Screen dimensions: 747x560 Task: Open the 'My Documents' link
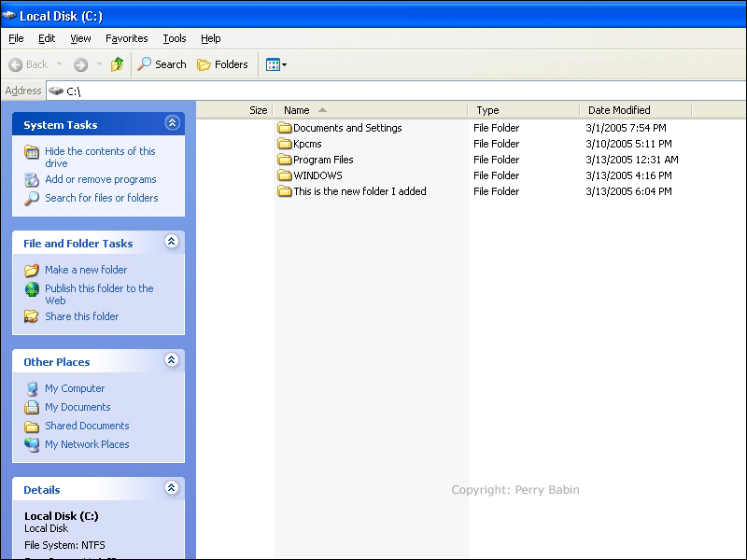point(78,407)
